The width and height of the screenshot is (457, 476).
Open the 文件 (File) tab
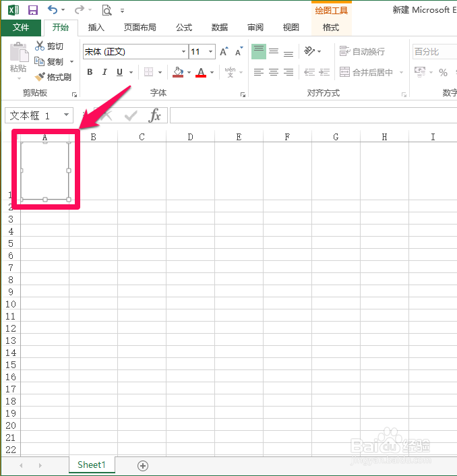(x=21, y=28)
